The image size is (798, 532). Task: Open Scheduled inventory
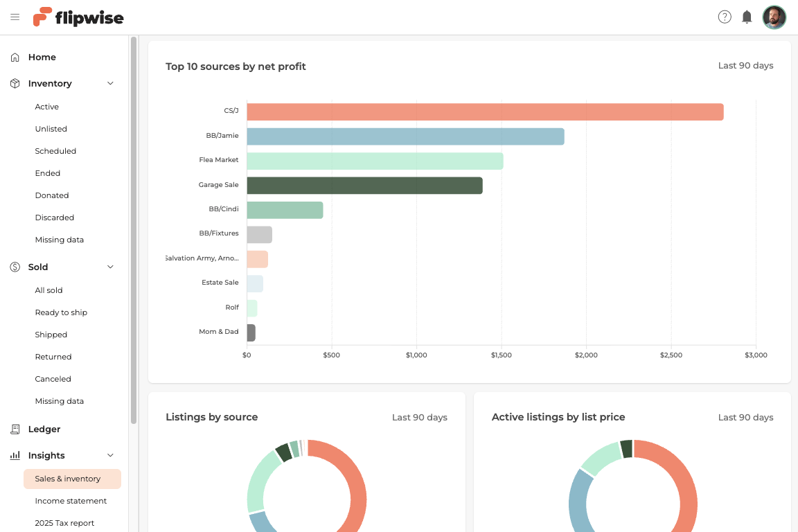tap(55, 151)
